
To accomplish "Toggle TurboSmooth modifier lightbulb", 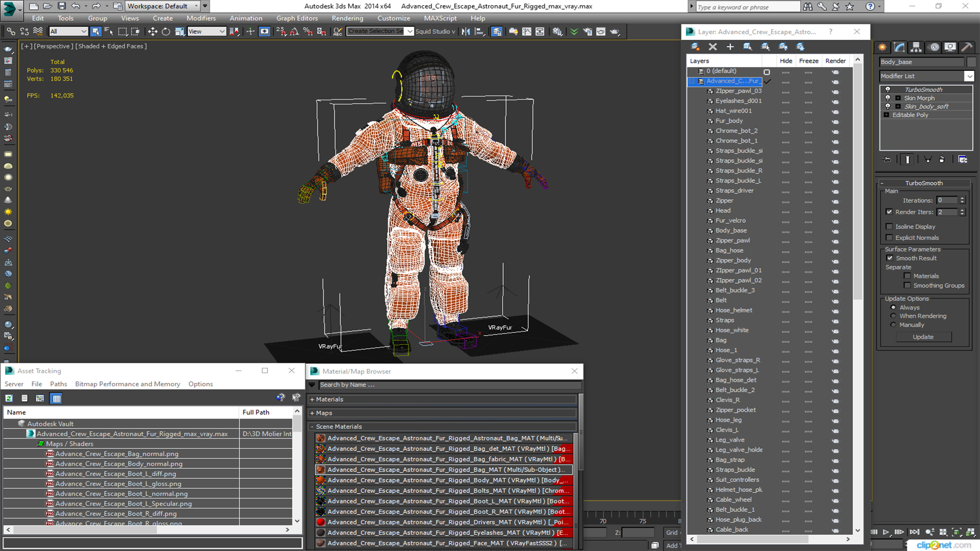I will pos(888,90).
